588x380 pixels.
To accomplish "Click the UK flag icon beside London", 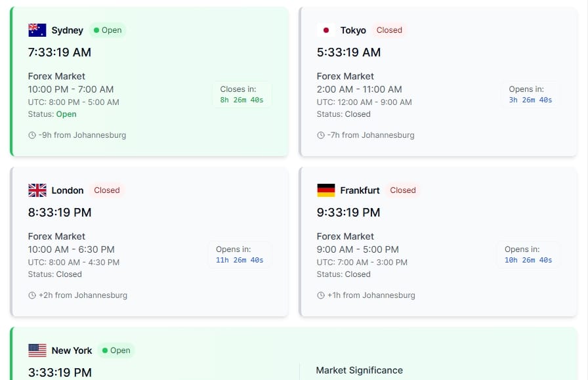I will [37, 190].
